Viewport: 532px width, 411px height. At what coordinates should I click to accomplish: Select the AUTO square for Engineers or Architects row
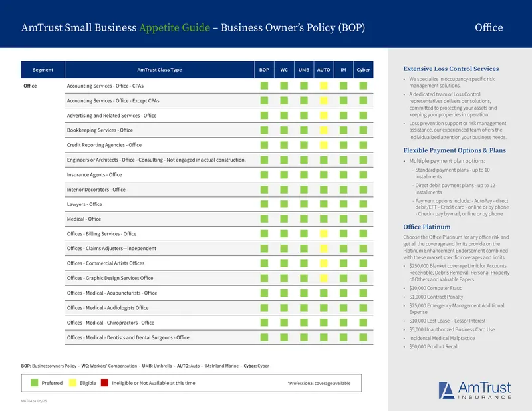(324, 160)
